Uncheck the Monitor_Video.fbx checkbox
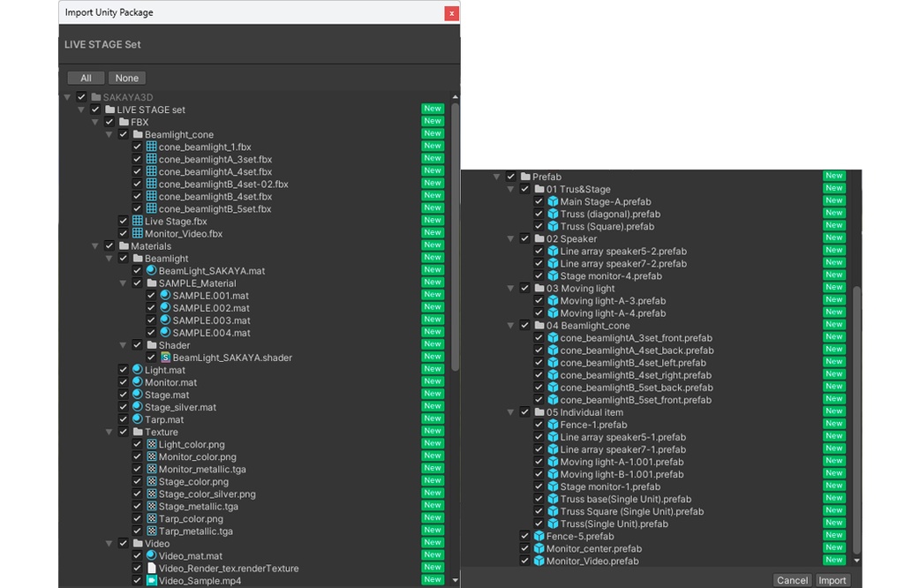This screenshot has height=588, width=904. click(123, 233)
